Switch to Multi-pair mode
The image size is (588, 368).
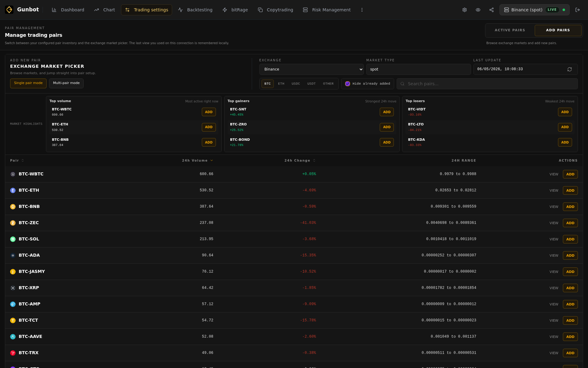pos(66,83)
